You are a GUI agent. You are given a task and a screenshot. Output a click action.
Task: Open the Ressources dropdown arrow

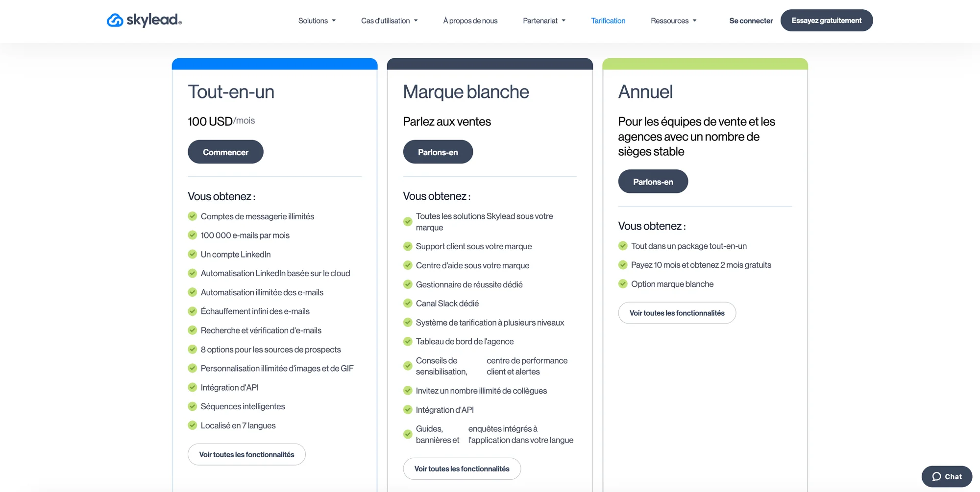(x=694, y=21)
